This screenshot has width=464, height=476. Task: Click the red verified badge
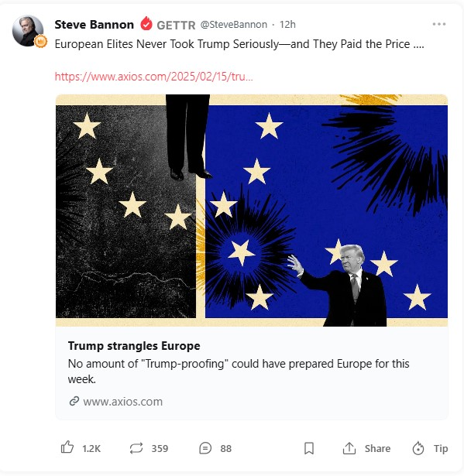(x=146, y=24)
